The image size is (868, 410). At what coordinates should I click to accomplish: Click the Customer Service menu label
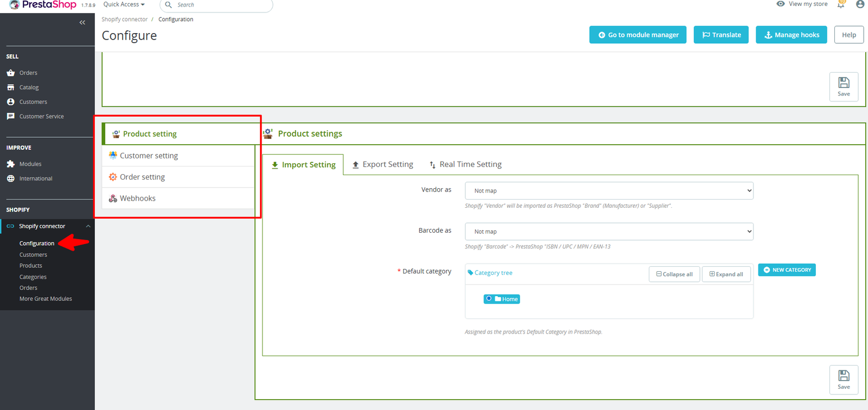click(x=42, y=117)
